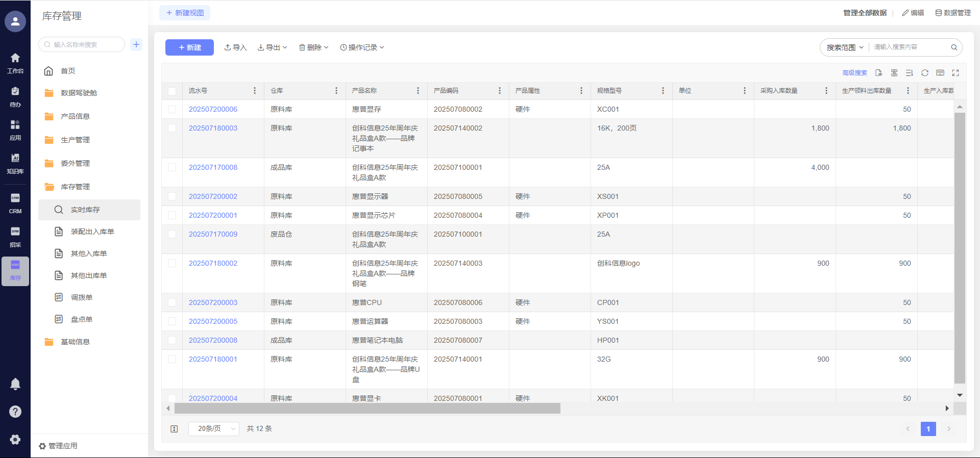
Task: Open CRM from the left sidebar
Action: point(15,203)
